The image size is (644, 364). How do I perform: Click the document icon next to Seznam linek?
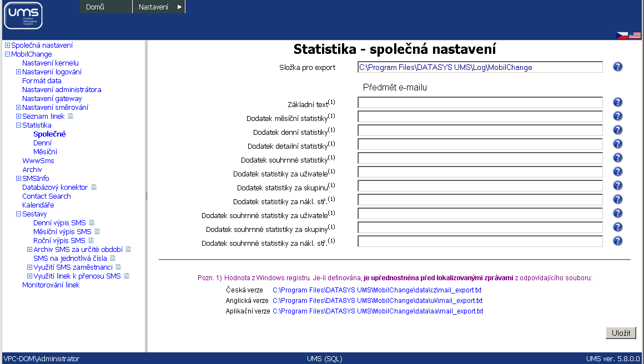click(71, 116)
